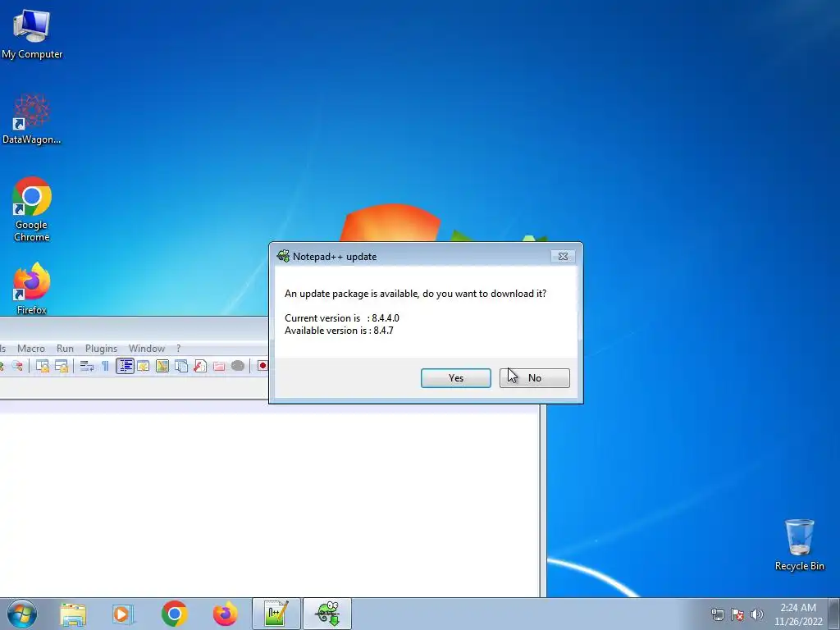Open Windows Media Player from taskbar

coord(122,614)
